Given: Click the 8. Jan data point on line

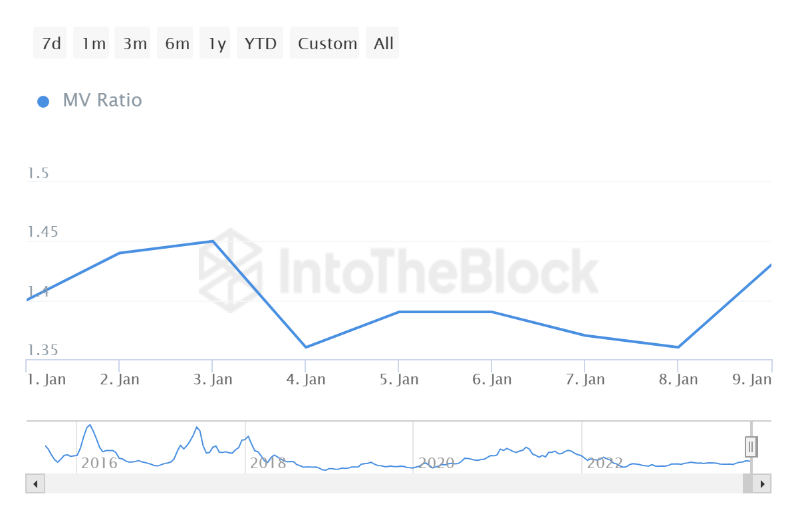Looking at the screenshot, I should (x=678, y=347).
